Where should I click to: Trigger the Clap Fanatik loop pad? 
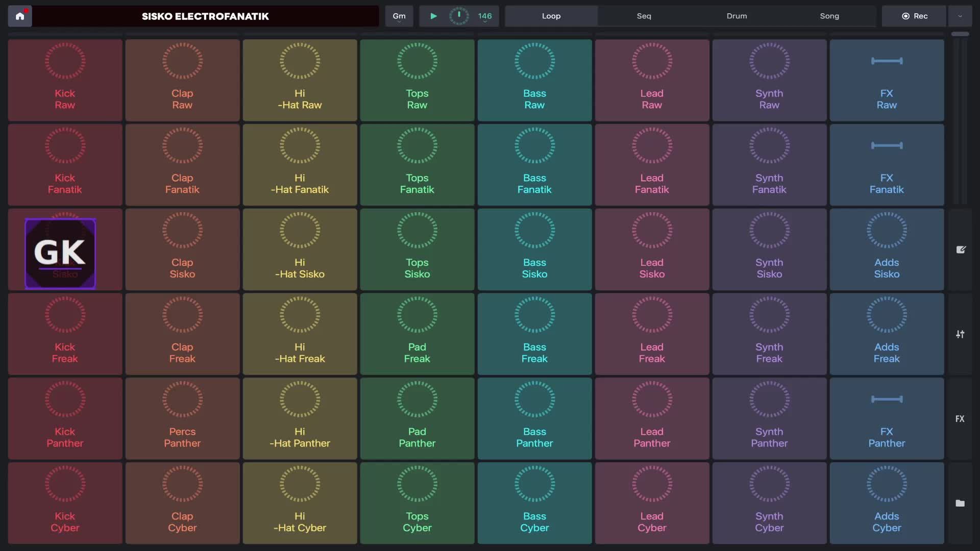click(183, 165)
